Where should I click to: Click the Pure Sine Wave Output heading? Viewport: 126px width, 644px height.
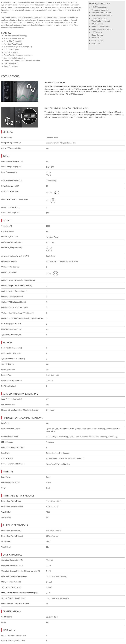pos(55,82)
